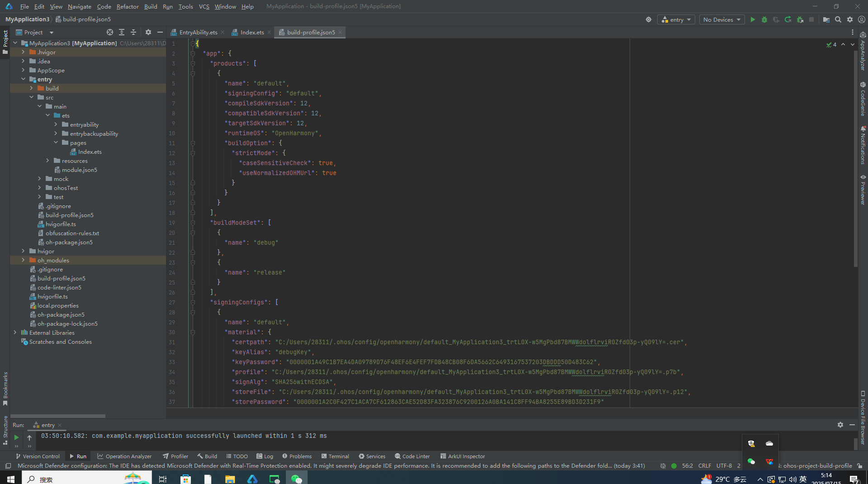The width and height of the screenshot is (868, 484).
Task: Open the Previewer side panel
Action: point(863,190)
